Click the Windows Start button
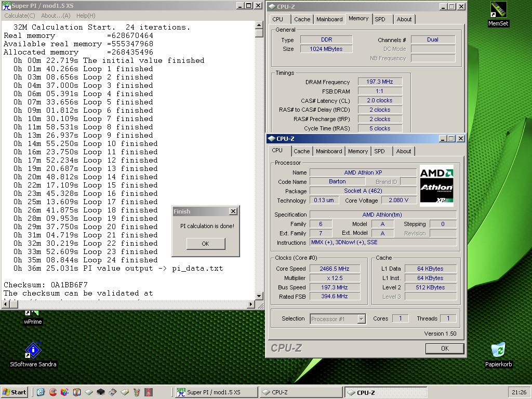Screen dimensions: 532x399 (14, 392)
